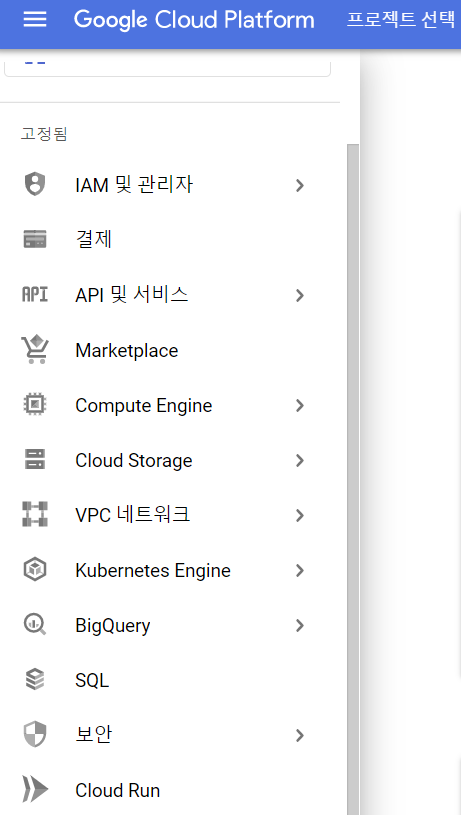Viewport: 461px width, 815px height.
Task: Expand the BigQuery submenu chevron
Action: coord(299,625)
